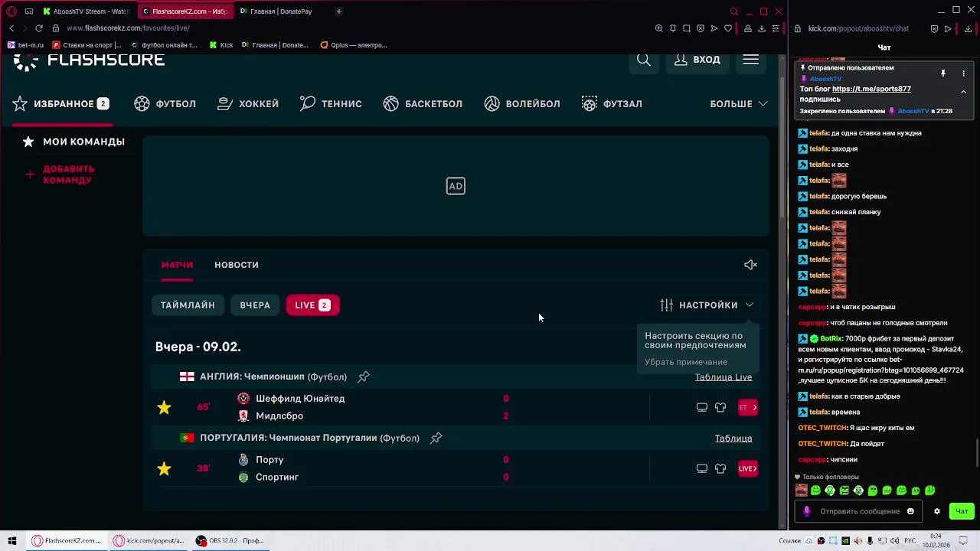Click the РУС language indicator

pyautogui.click(x=910, y=541)
